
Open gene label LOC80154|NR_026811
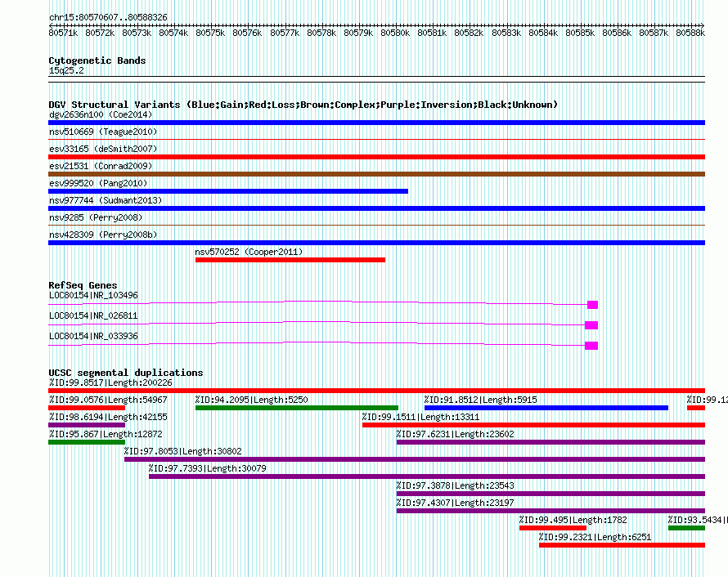(93, 315)
